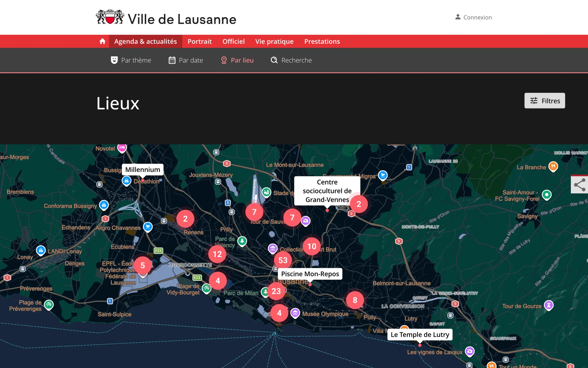Open cluster 4 beside Musée Olympique

click(x=279, y=313)
